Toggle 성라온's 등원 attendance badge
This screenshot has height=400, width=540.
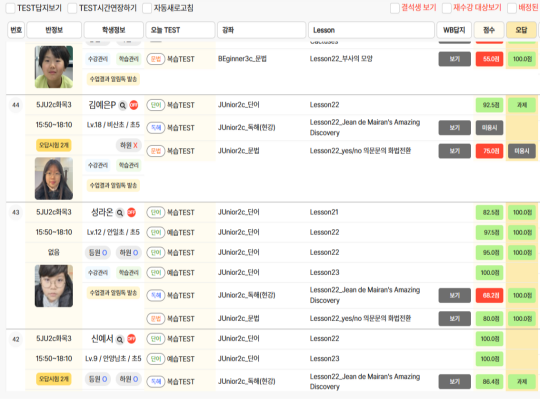(x=98, y=253)
